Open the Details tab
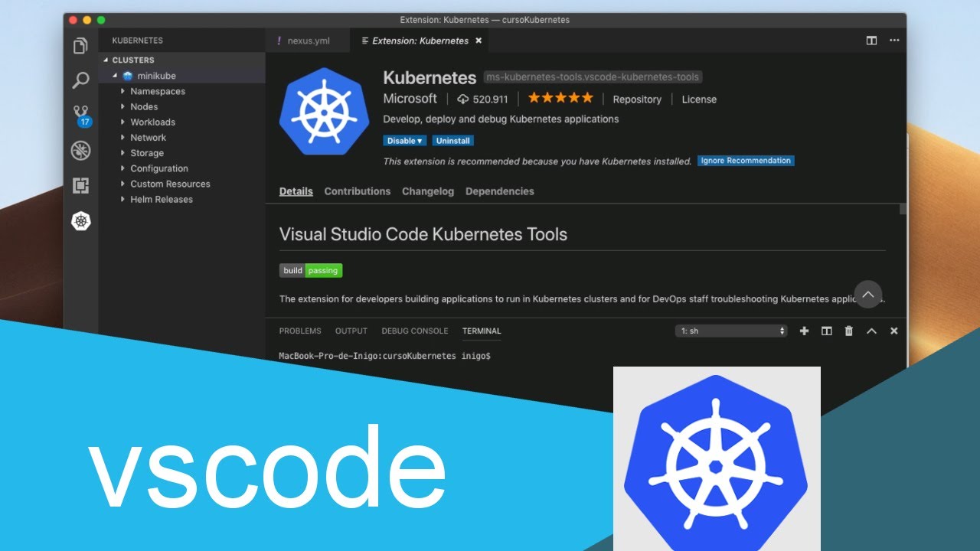980x551 pixels. 296,191
